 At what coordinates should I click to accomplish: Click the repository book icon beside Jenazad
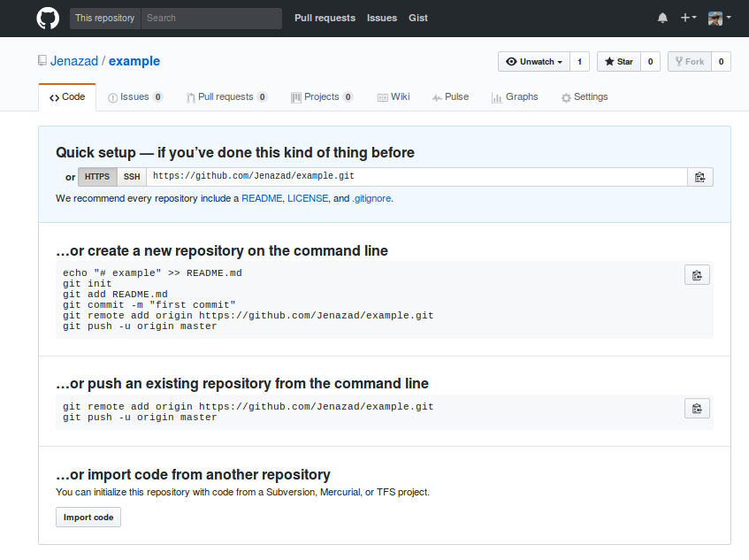tap(42, 61)
